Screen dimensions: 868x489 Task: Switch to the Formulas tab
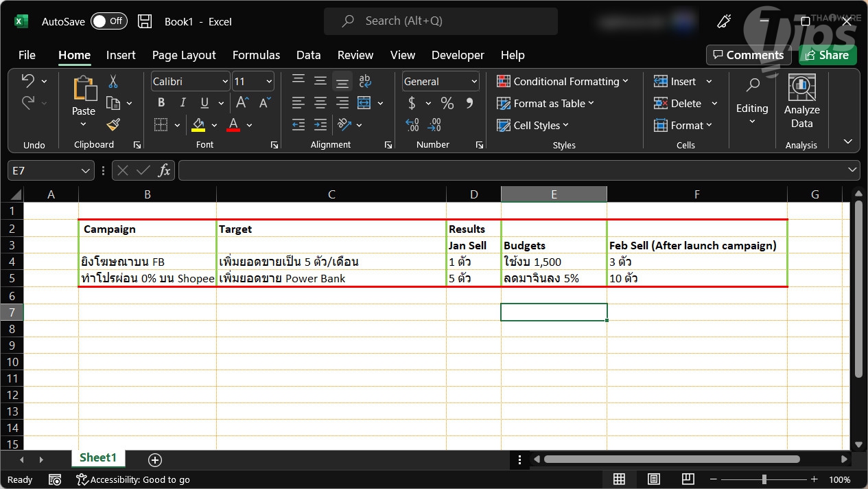pyautogui.click(x=256, y=55)
